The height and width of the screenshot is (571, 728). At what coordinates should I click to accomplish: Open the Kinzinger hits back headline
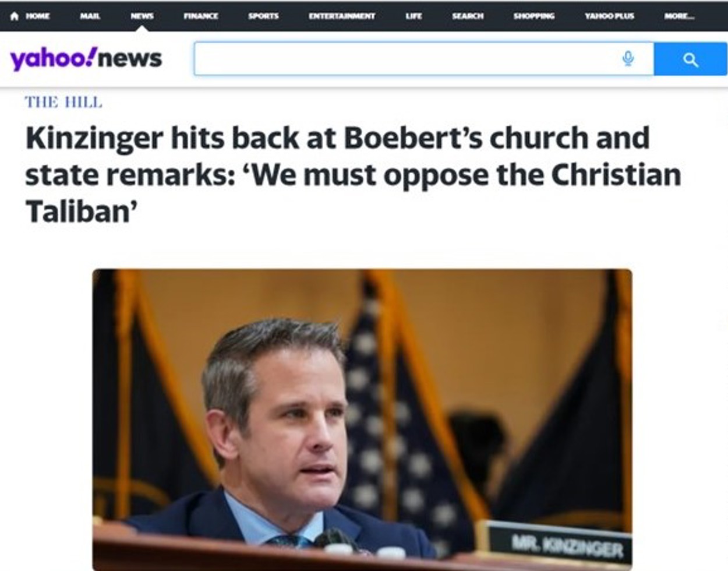pyautogui.click(x=354, y=174)
